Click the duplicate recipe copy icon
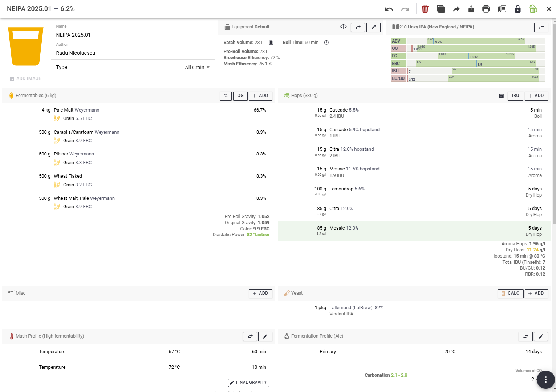 pyautogui.click(x=441, y=9)
